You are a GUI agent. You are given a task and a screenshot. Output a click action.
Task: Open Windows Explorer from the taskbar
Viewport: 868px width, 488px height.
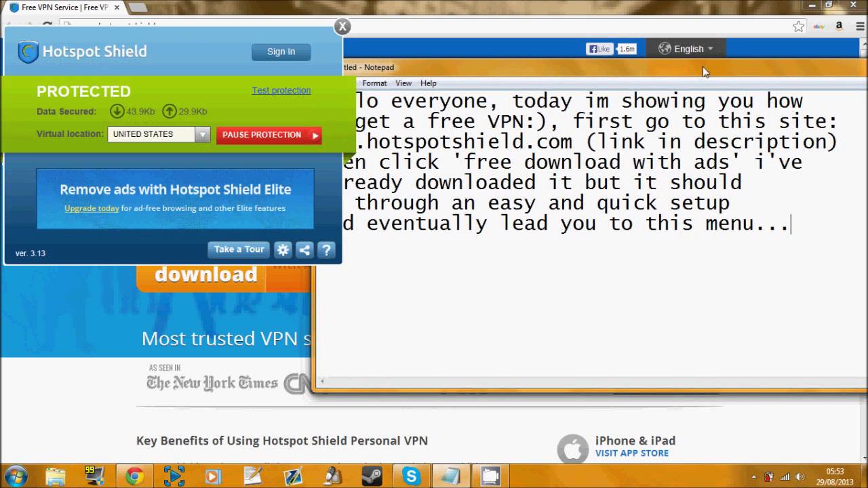coord(56,476)
